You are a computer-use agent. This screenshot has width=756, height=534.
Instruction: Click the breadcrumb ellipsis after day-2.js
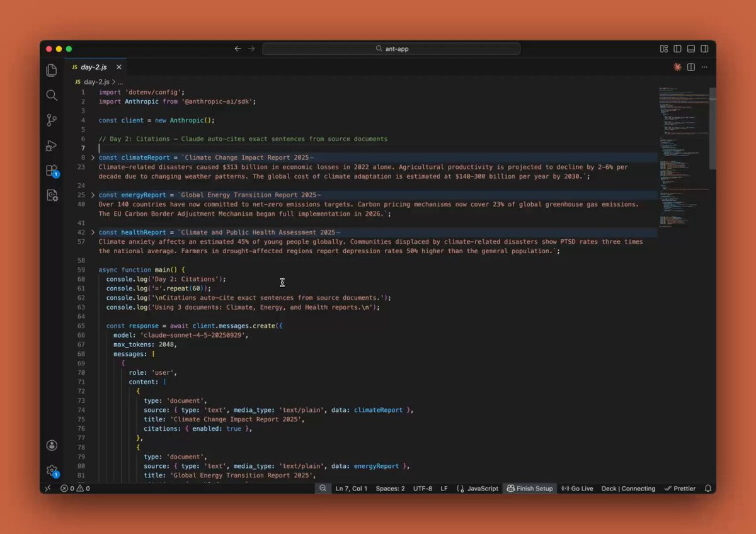pyautogui.click(x=120, y=82)
